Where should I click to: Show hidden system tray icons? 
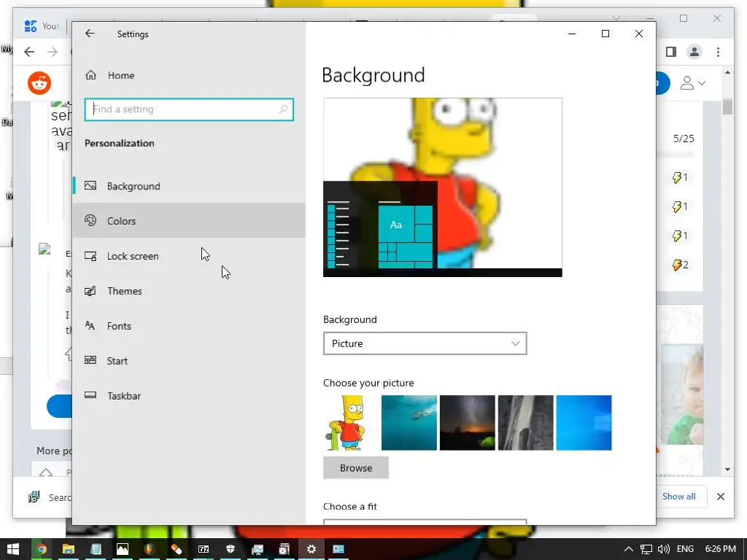click(629, 549)
